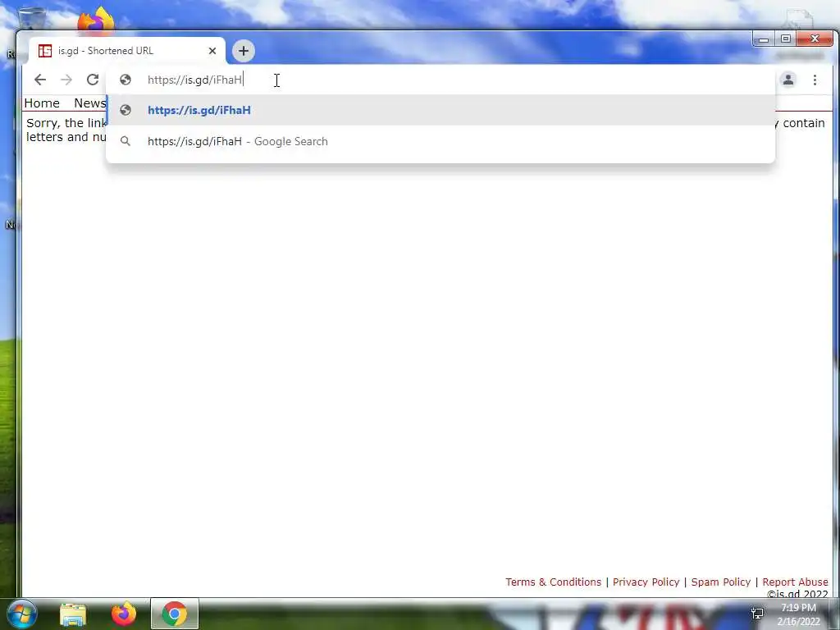Click the is.gd favicon on the tab
The image size is (840, 630).
click(45, 51)
